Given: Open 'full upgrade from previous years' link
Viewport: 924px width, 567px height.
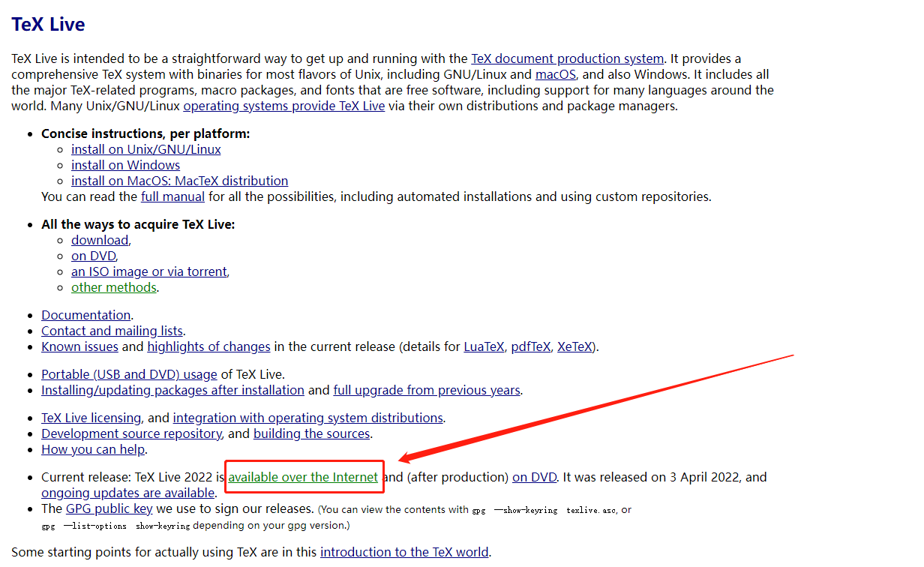Looking at the screenshot, I should point(427,390).
